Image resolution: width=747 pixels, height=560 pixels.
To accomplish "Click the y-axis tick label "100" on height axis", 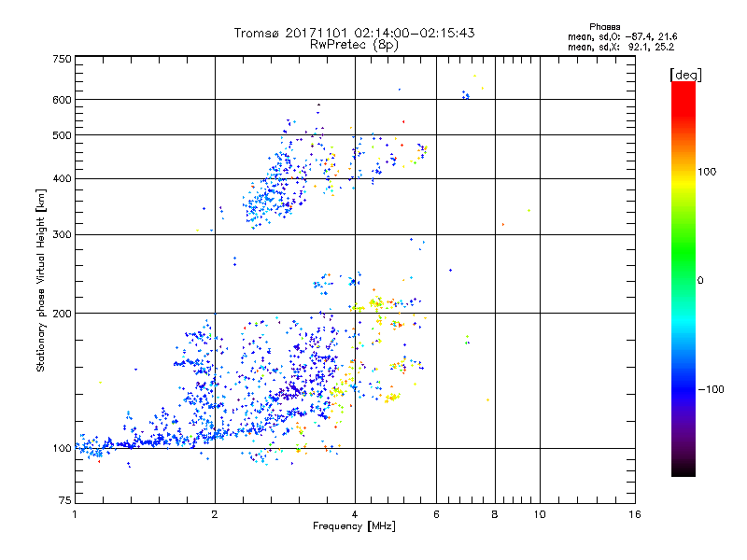I will [x=62, y=448].
